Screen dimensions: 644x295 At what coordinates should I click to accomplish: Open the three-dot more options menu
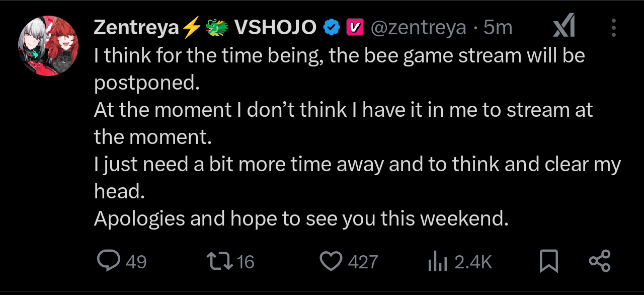coord(613,28)
